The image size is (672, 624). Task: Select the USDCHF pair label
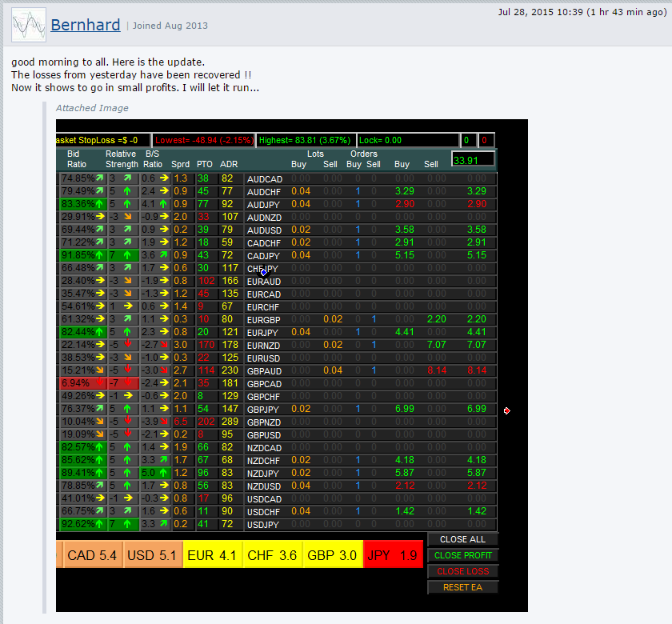tap(263, 512)
